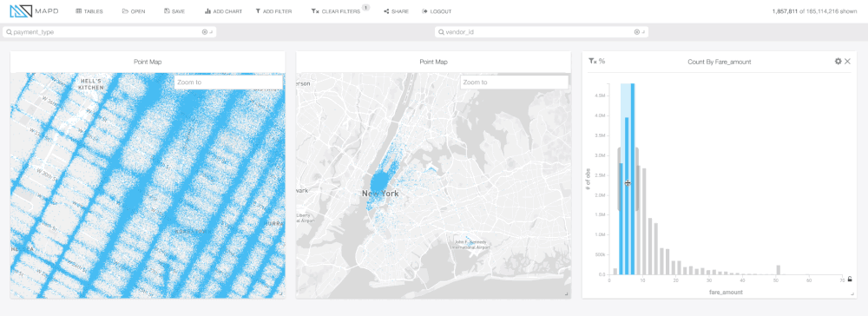Share the dashboard
868x316 pixels.
pyautogui.click(x=396, y=11)
